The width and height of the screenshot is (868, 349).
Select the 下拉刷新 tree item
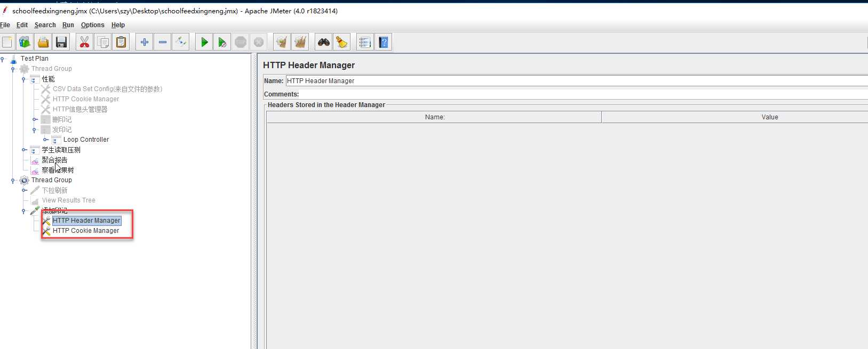[54, 190]
